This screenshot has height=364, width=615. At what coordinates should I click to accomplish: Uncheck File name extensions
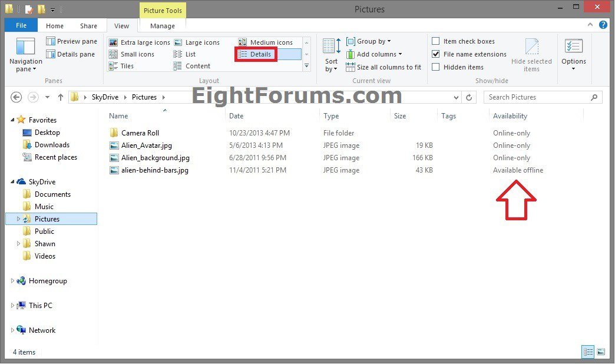point(436,54)
